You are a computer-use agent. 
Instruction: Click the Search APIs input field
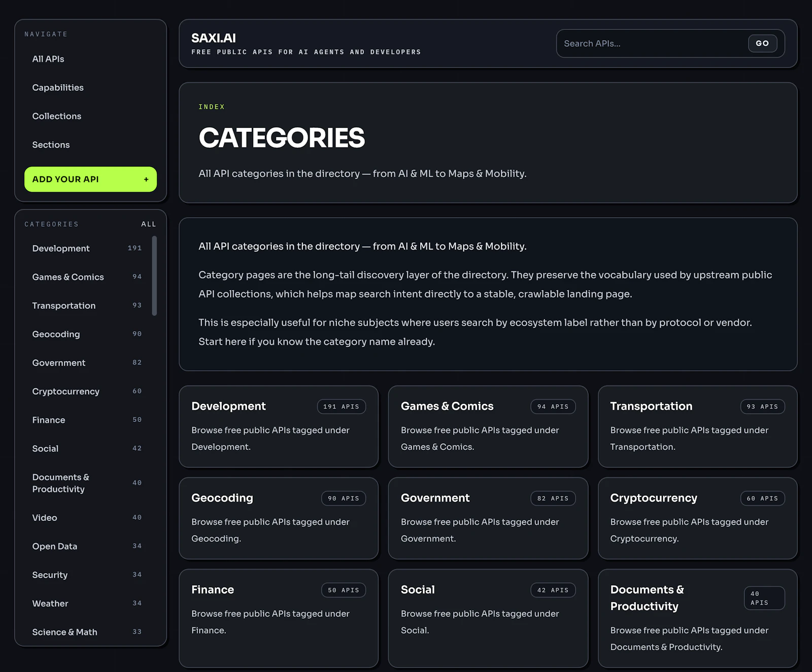click(650, 44)
